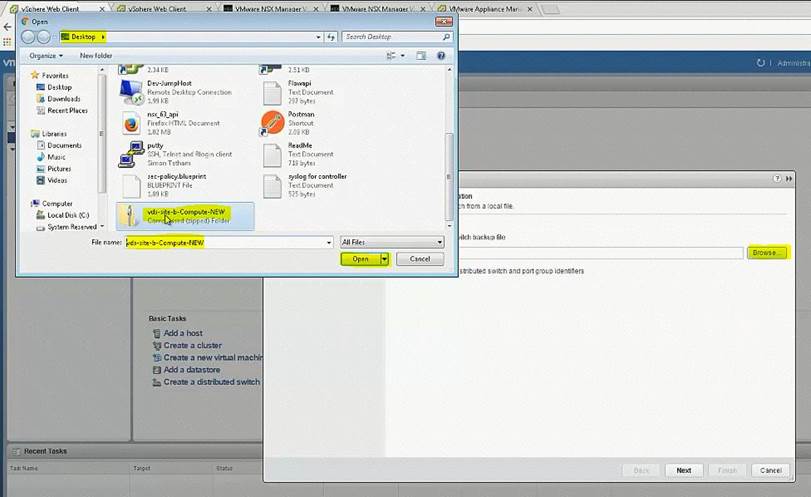Click Next in the wizard
This screenshot has width=811, height=497.
click(683, 470)
